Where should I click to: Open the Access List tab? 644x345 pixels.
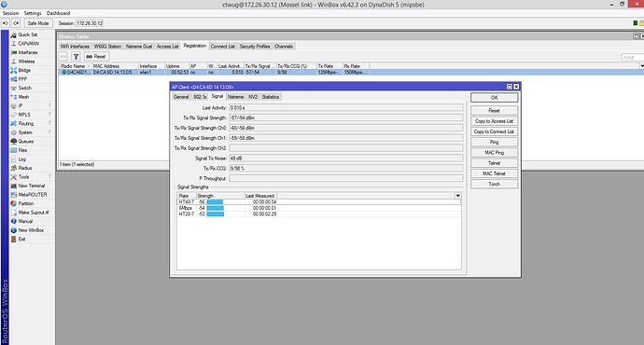pyautogui.click(x=167, y=47)
